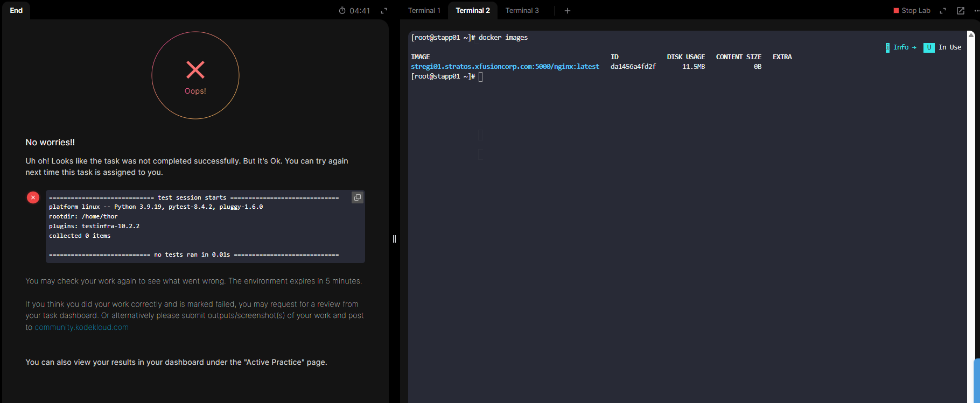Open the more options ellipsis menu

click(976, 11)
